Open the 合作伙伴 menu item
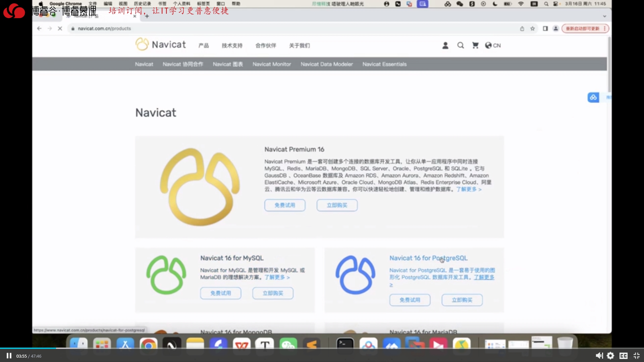Image resolution: width=644 pixels, height=362 pixels. 266,46
